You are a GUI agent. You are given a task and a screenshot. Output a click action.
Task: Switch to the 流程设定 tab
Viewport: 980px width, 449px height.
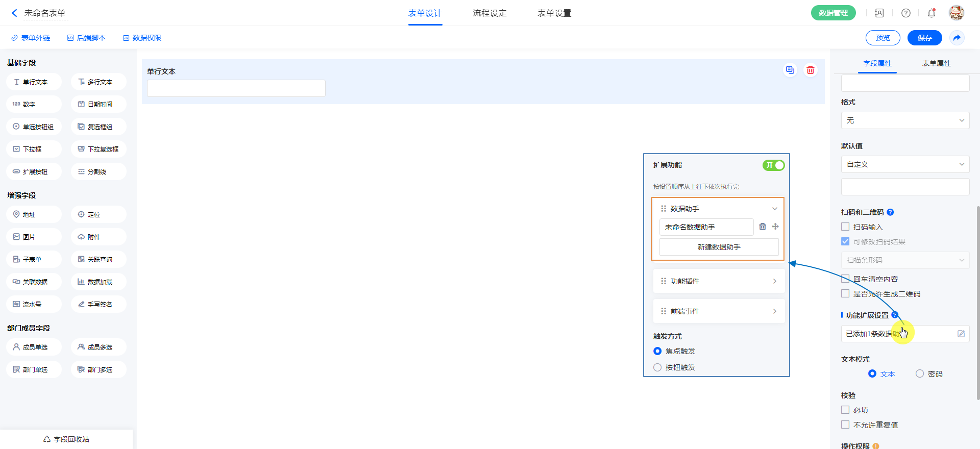489,13
